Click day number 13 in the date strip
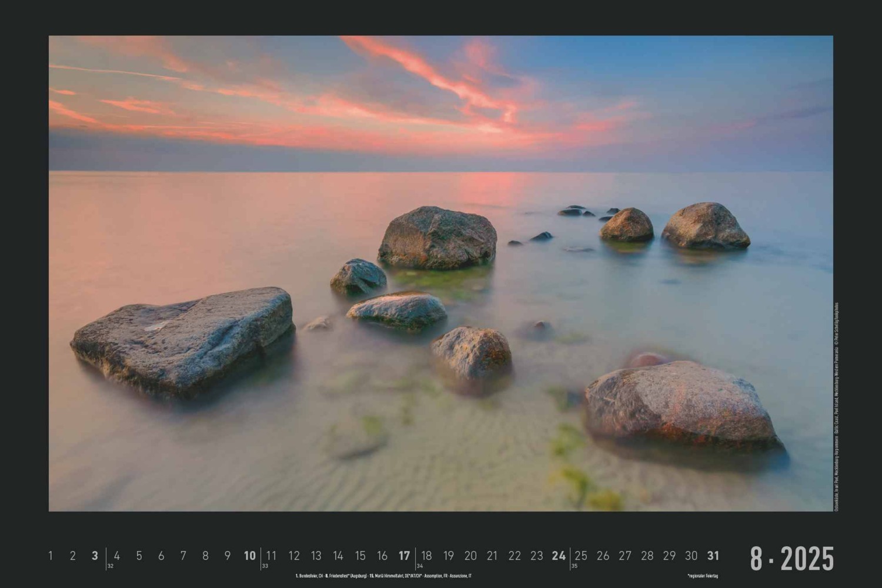Image resolution: width=882 pixels, height=588 pixels. (316, 556)
